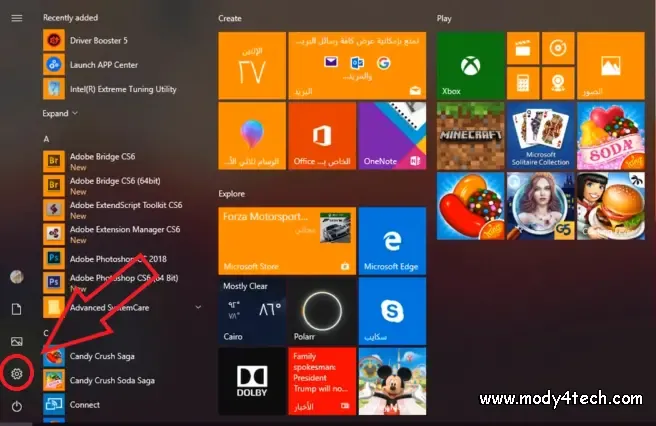Open the OneNote tile
Screen dimensions: 656x426
coord(392,136)
